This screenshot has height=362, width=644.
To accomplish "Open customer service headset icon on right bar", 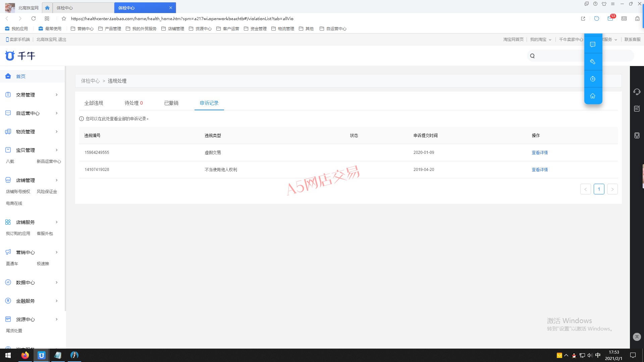I will pyautogui.click(x=637, y=92).
